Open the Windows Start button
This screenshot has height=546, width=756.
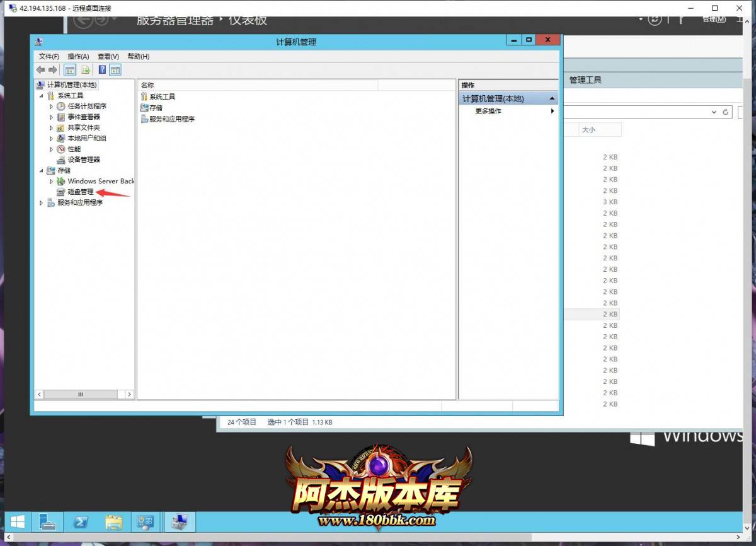(18, 521)
